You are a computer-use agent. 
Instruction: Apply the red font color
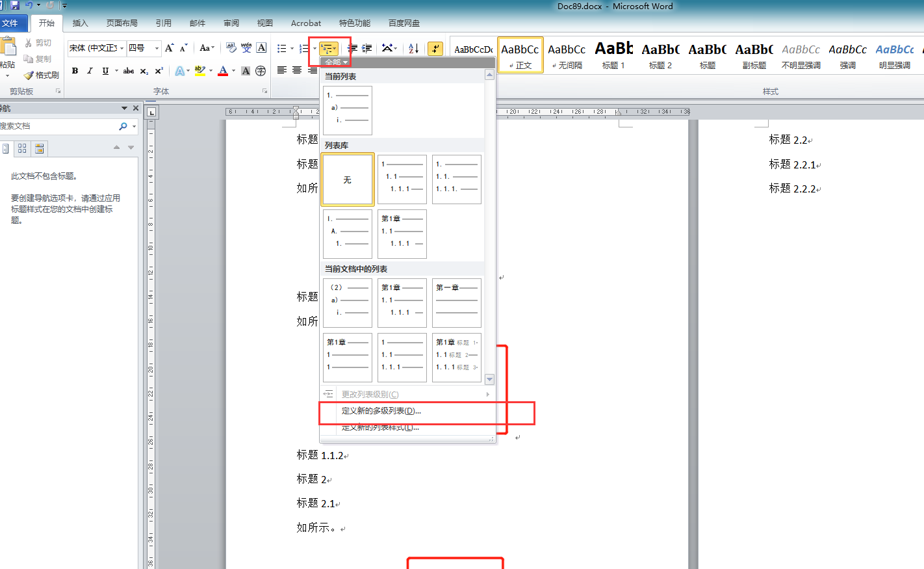223,71
